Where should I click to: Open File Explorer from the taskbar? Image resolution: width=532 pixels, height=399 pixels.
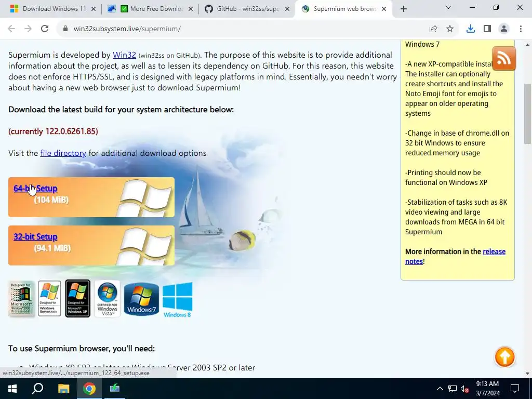(63, 389)
